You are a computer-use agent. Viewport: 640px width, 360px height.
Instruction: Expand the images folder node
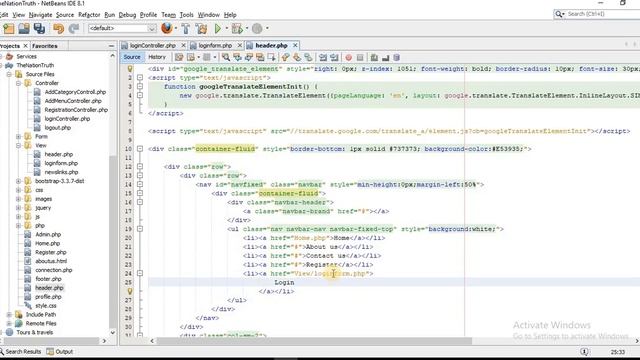coord(18,199)
